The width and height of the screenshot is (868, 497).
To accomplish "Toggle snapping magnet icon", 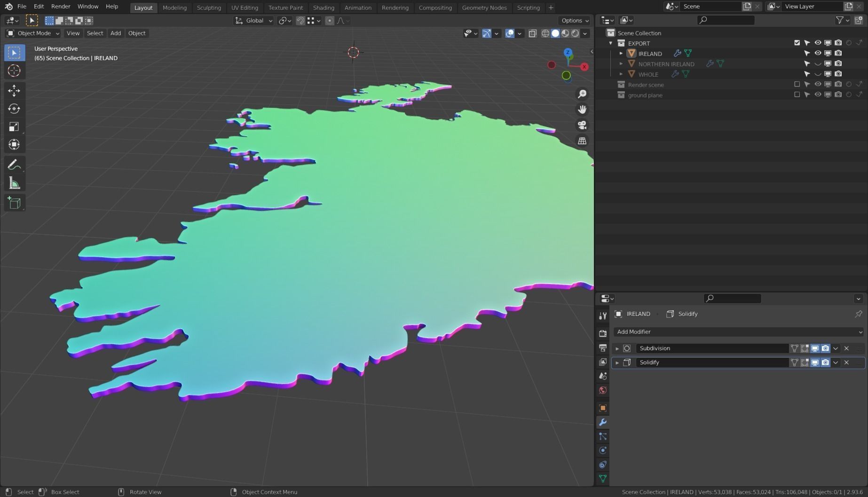I will click(x=300, y=21).
